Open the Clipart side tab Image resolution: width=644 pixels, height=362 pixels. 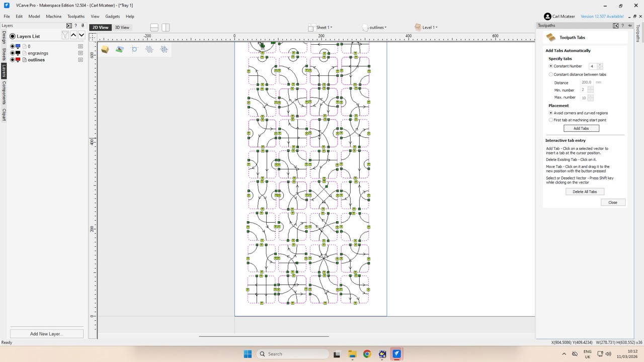pyautogui.click(x=4, y=114)
